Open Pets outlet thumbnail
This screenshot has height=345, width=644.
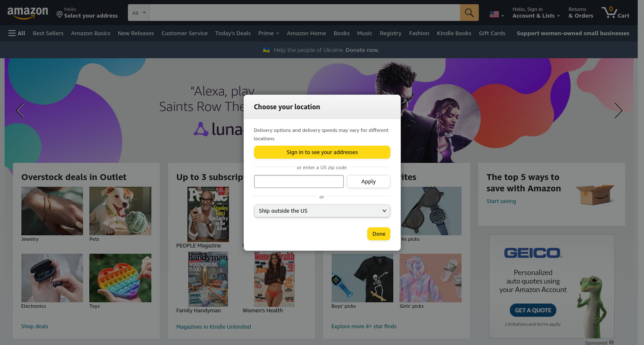(x=120, y=211)
